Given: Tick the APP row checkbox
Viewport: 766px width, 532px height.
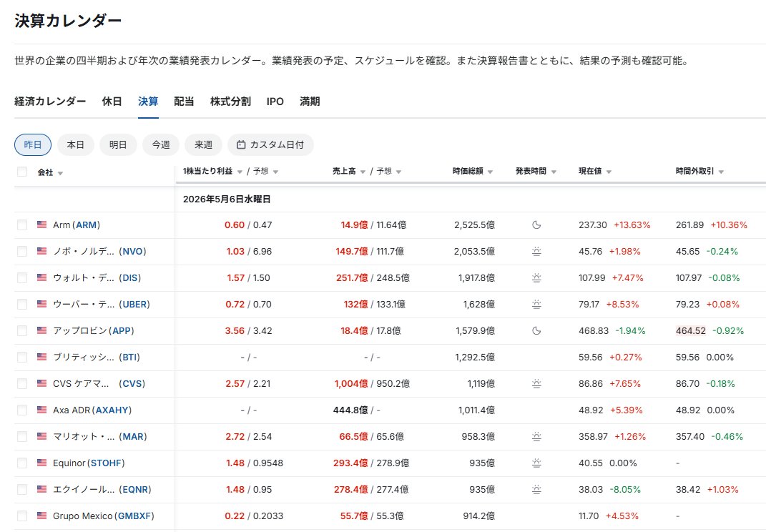Looking at the screenshot, I should pos(22,330).
